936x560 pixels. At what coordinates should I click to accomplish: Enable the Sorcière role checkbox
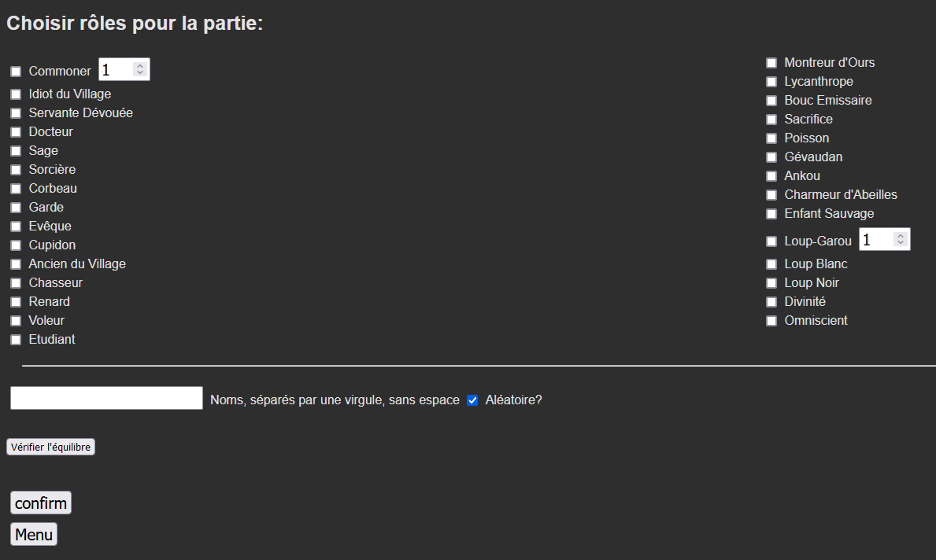(16, 170)
